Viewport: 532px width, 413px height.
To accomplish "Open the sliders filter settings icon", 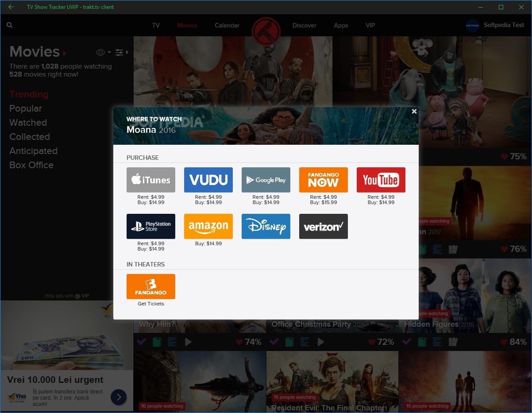I will tap(119, 52).
